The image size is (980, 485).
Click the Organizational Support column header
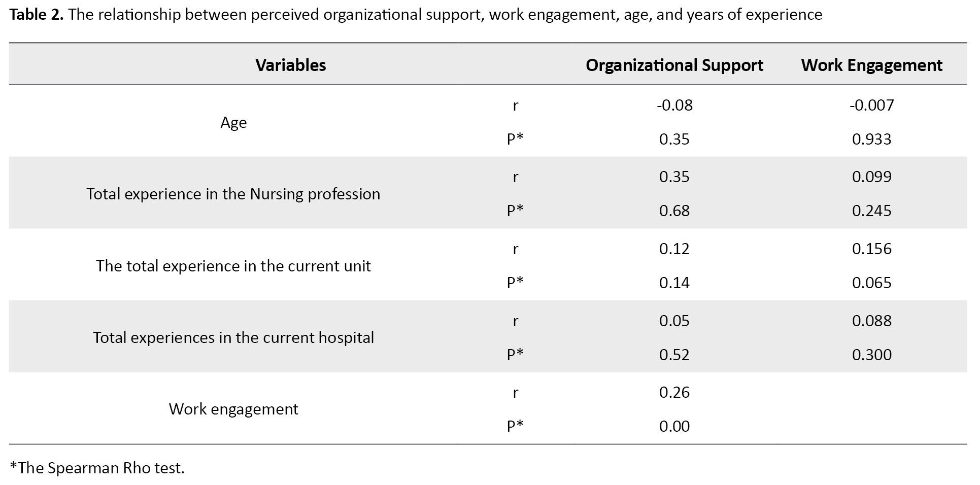pos(674,65)
